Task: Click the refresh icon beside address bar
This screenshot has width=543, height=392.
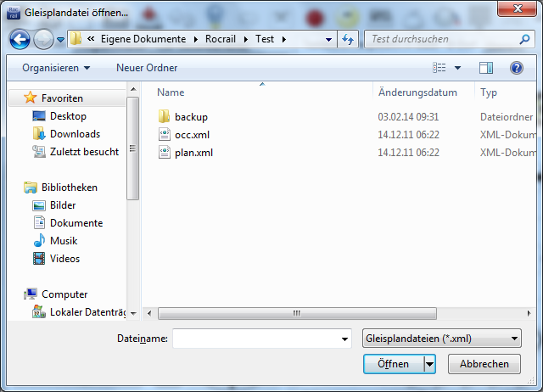Action: pos(348,40)
